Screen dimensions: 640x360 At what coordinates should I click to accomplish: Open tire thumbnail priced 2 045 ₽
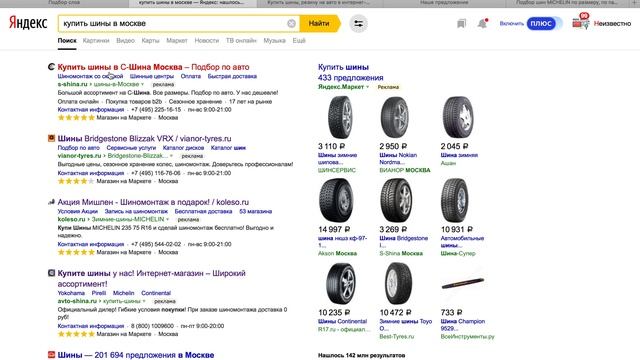458,118
